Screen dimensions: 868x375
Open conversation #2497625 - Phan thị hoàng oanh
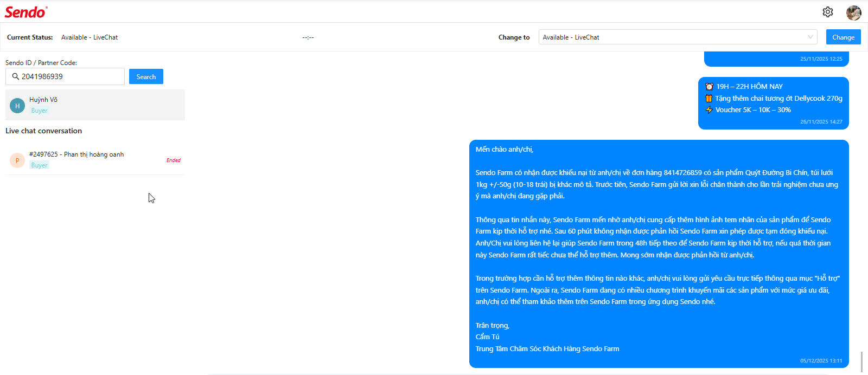(x=95, y=160)
